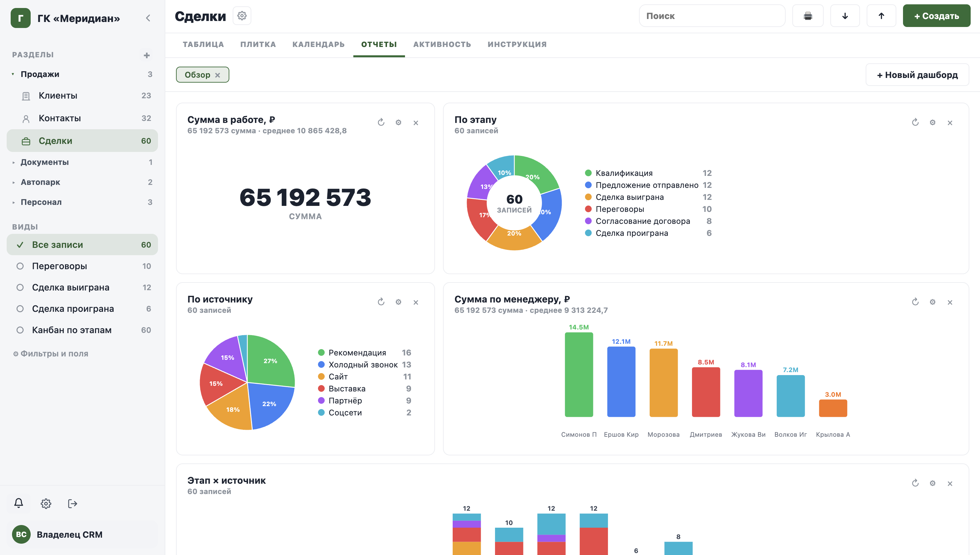Viewport: 980px width, 555px height.
Task: Refresh the По этапу widget
Action: pyautogui.click(x=915, y=122)
